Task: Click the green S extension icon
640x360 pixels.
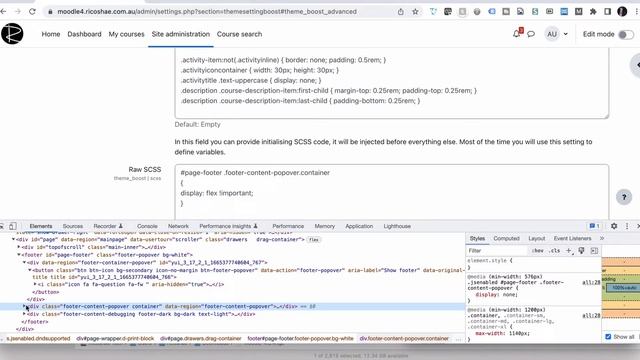Action: [x=535, y=12]
